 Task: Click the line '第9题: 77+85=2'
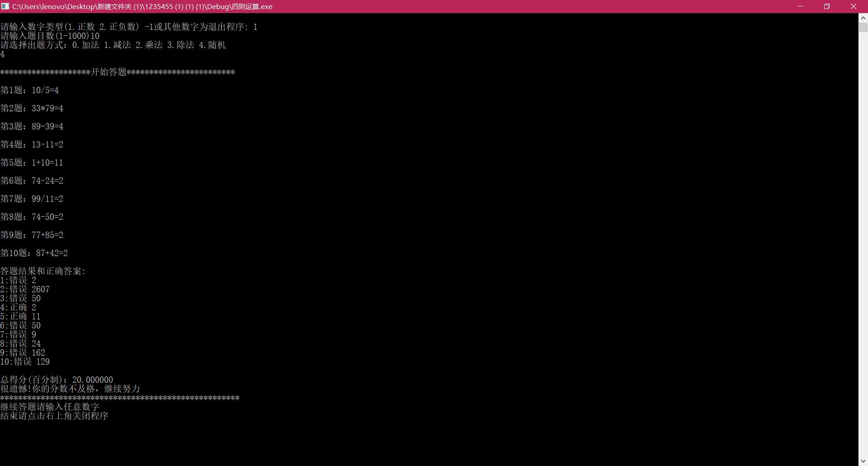click(x=32, y=235)
